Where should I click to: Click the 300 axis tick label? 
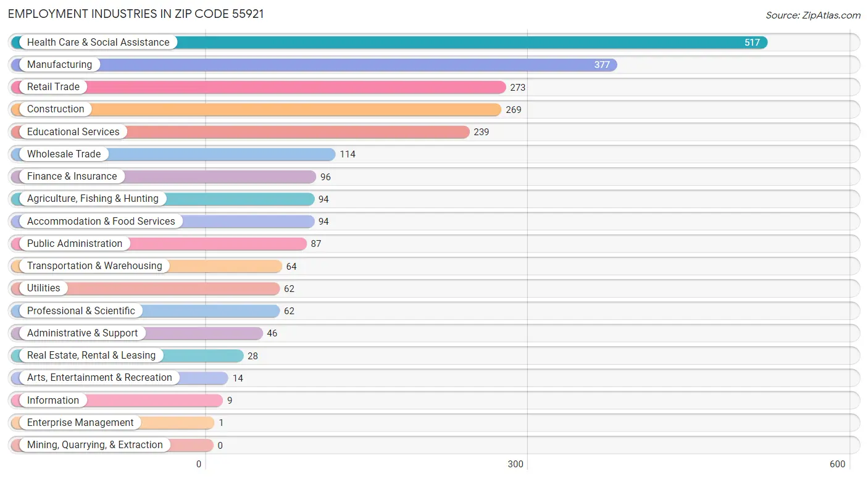coord(515,464)
